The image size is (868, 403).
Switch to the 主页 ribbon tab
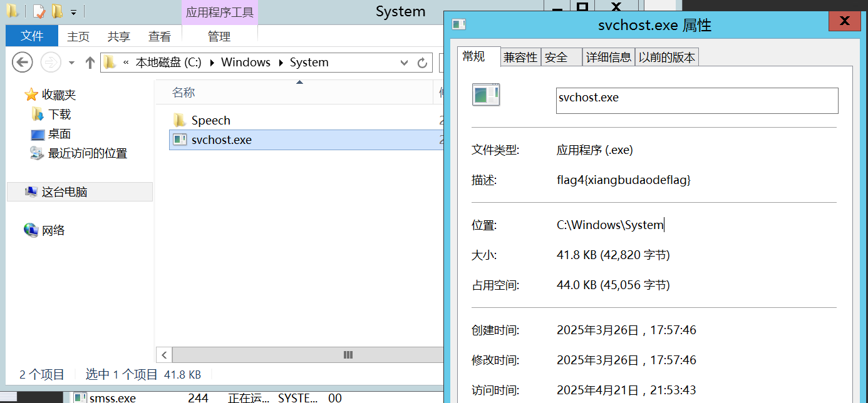tap(78, 37)
